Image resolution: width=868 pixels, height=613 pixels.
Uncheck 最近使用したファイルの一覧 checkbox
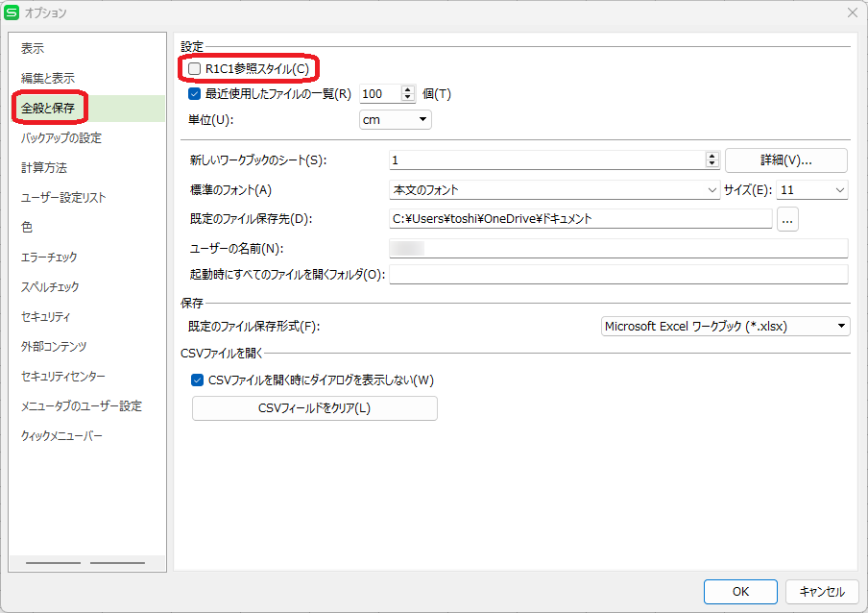[194, 93]
